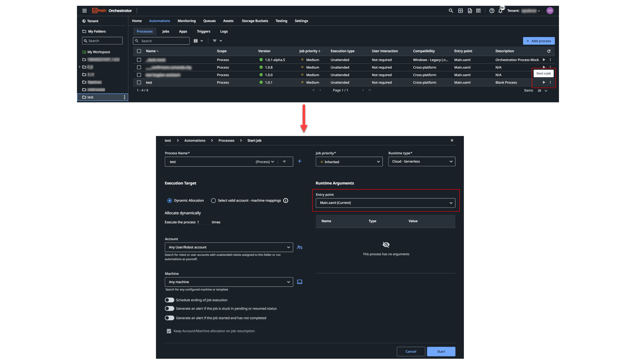
Task: Open the app launcher waffle icon
Action: click(x=85, y=11)
